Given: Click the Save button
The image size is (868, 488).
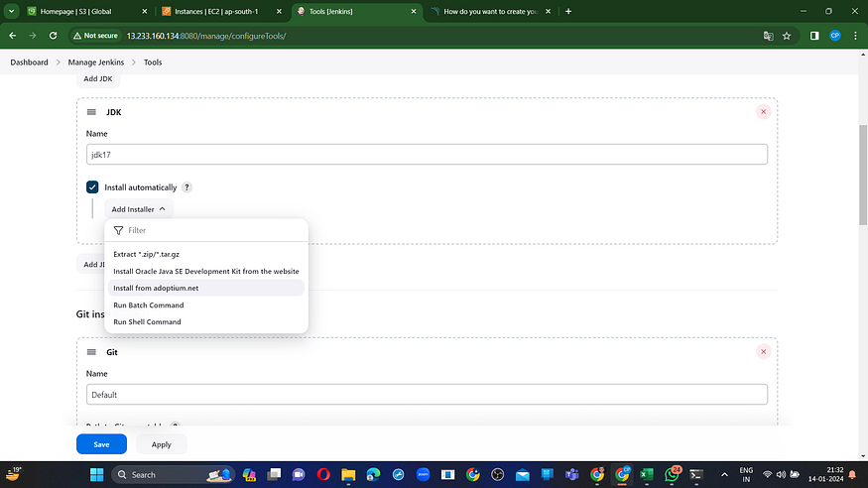Looking at the screenshot, I should click(x=101, y=444).
